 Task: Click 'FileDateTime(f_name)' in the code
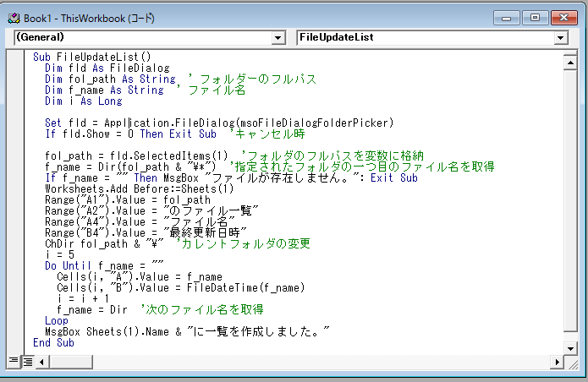[246, 288]
